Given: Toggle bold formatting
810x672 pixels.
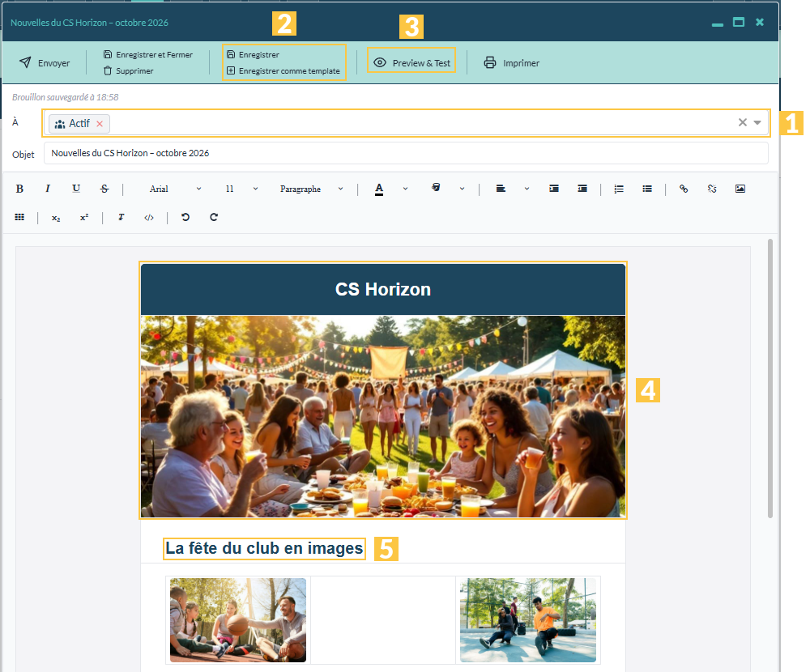Looking at the screenshot, I should click(19, 189).
